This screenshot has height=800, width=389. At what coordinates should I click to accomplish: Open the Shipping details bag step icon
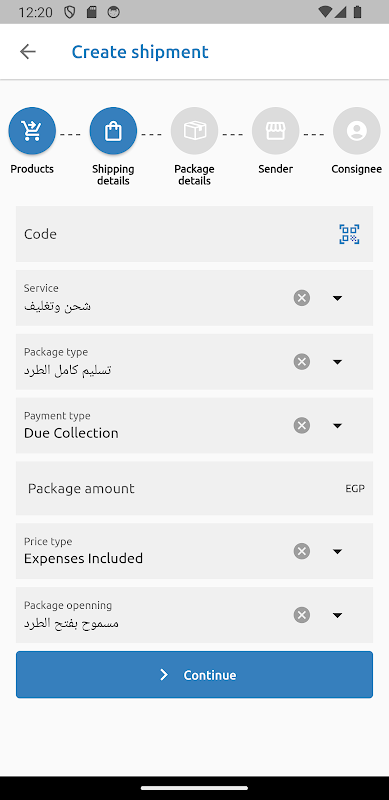pyautogui.click(x=113, y=131)
